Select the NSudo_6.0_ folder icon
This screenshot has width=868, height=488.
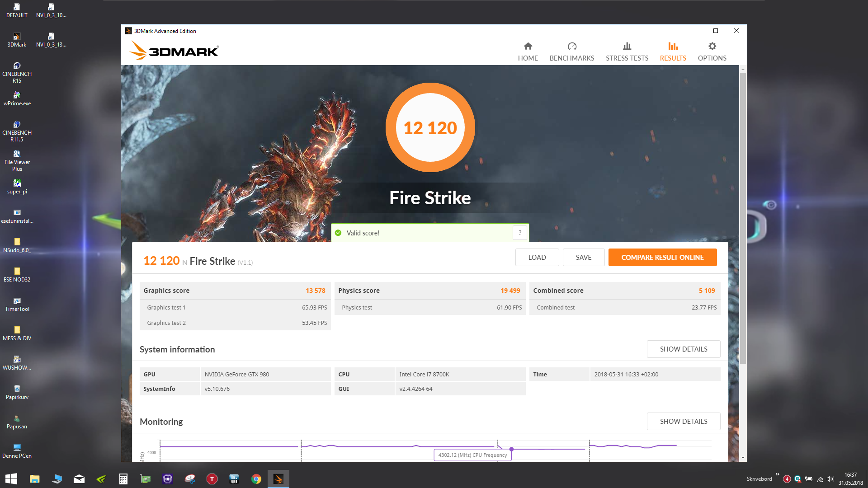17,245
